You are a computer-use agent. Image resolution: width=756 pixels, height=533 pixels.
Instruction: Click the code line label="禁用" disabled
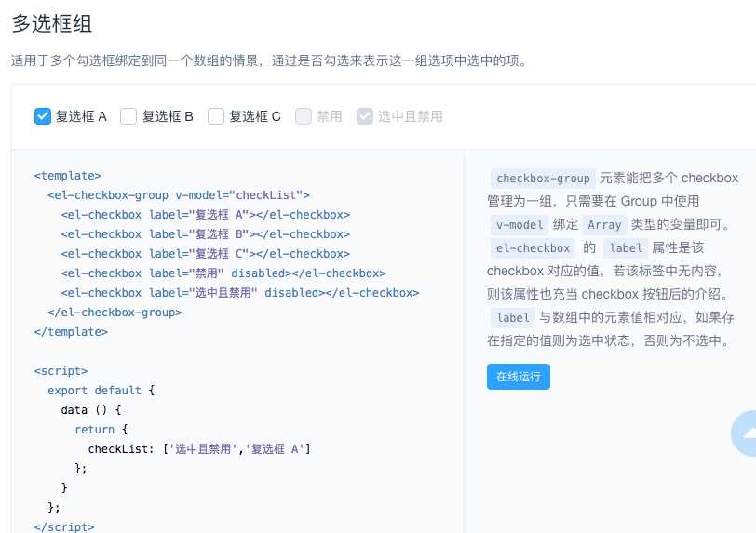coord(223,273)
